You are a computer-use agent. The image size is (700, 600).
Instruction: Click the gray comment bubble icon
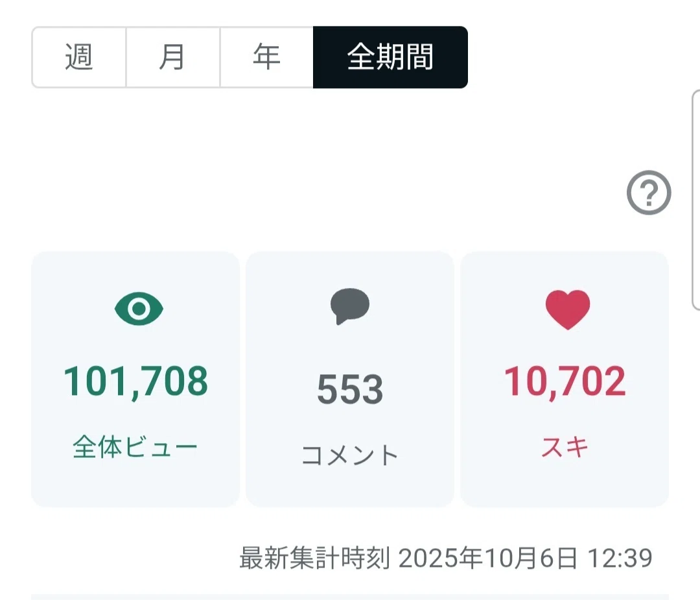pyautogui.click(x=349, y=306)
